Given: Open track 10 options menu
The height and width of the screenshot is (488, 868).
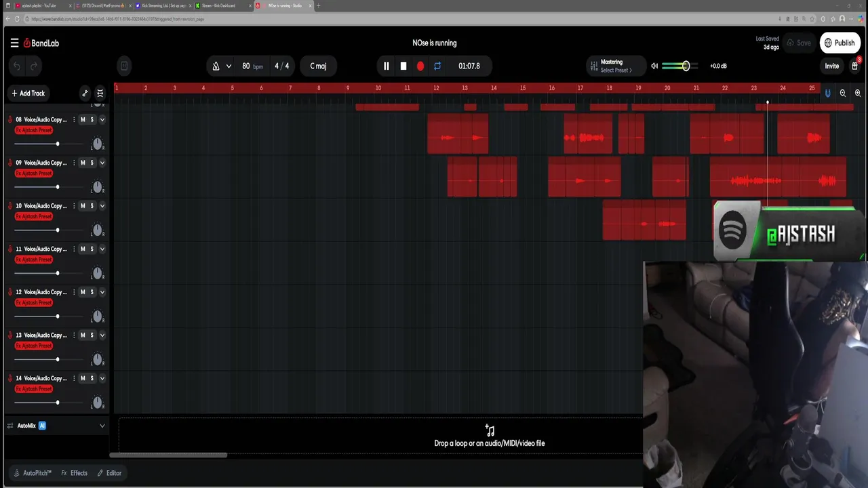Looking at the screenshot, I should [74, 205].
